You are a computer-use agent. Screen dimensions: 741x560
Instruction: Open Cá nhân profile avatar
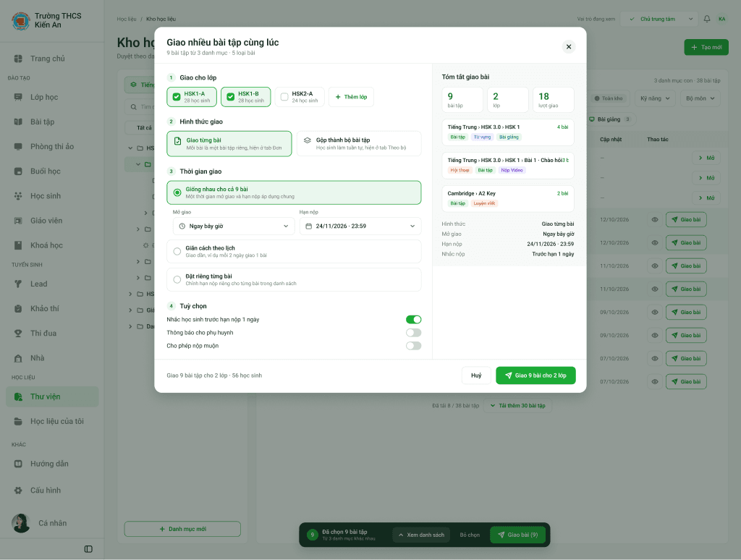[21, 523]
